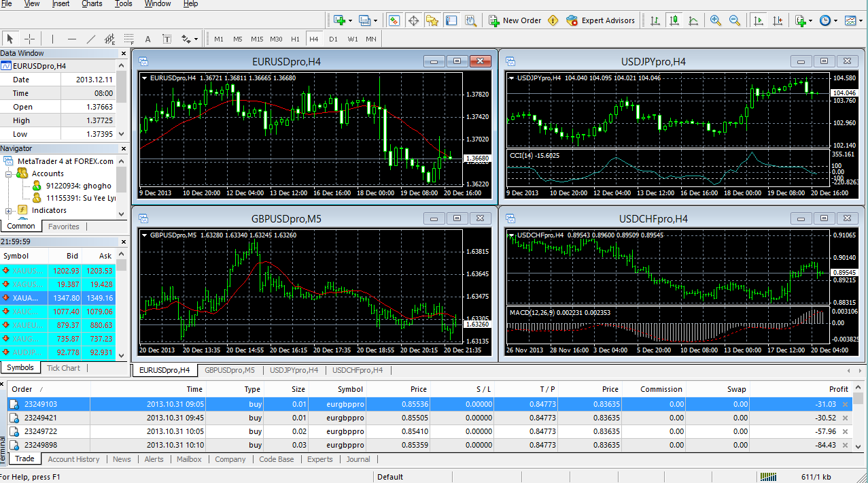Toggle the Market Watch panel icon
This screenshot has height=483, width=868.
(x=394, y=20)
